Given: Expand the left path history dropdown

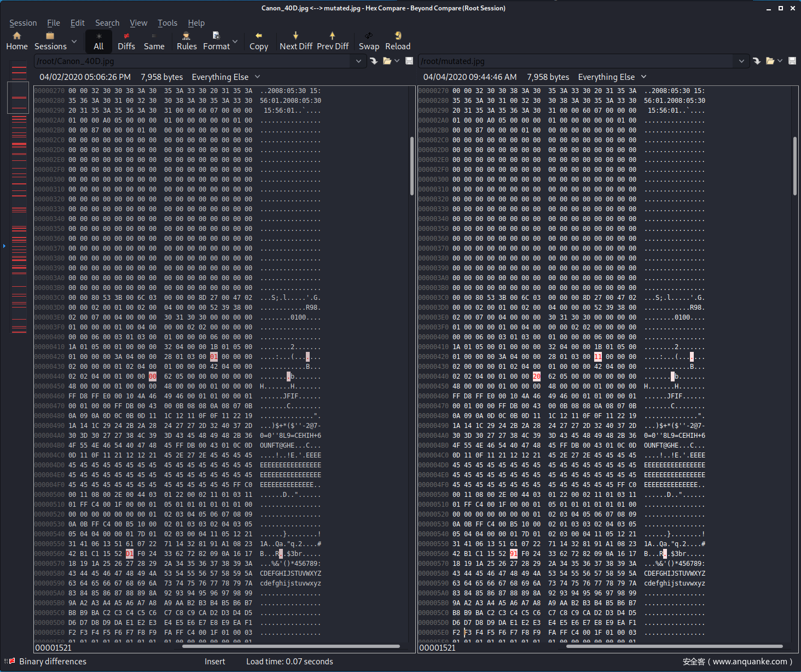Looking at the screenshot, I should (x=358, y=61).
